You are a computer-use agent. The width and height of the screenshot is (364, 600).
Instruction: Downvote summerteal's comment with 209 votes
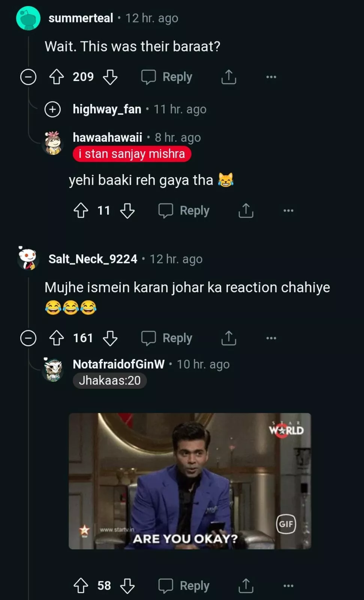tap(110, 77)
